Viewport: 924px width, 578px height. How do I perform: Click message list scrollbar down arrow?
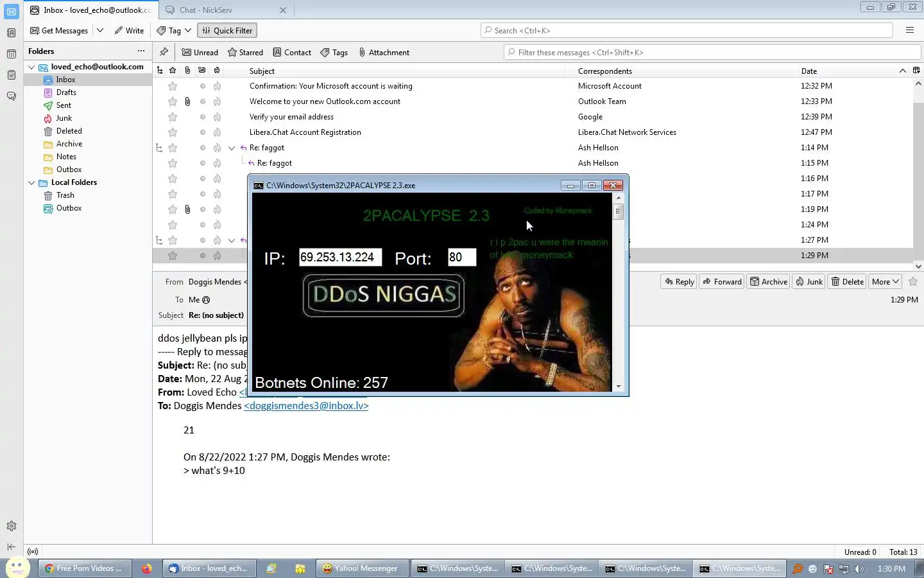coord(918,266)
